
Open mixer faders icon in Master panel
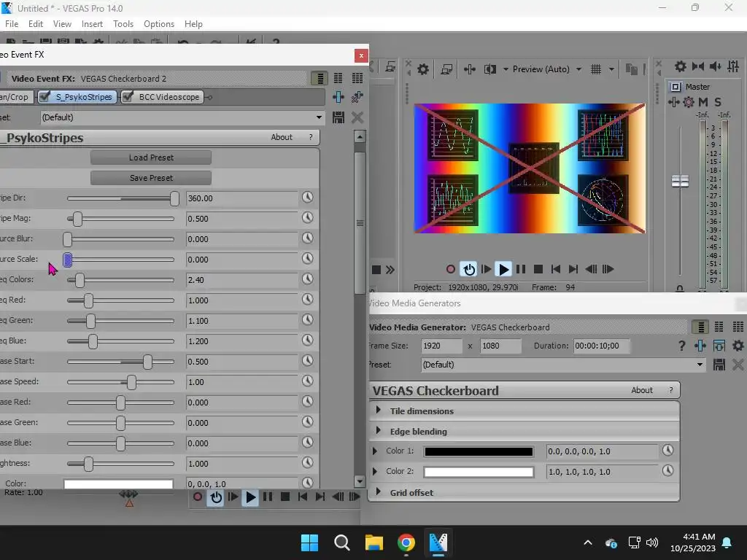(733, 66)
